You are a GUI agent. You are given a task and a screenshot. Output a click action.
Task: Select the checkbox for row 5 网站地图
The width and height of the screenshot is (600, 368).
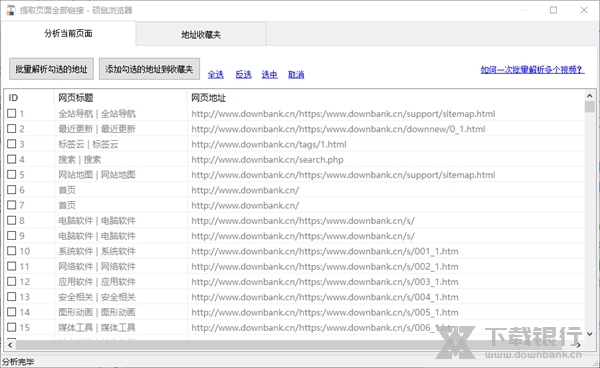click(12, 174)
